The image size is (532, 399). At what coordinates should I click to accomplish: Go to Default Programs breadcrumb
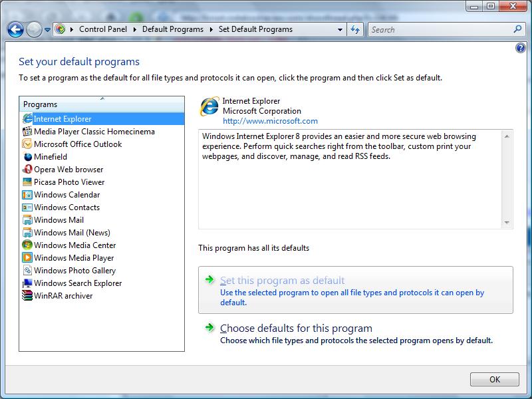(173, 29)
